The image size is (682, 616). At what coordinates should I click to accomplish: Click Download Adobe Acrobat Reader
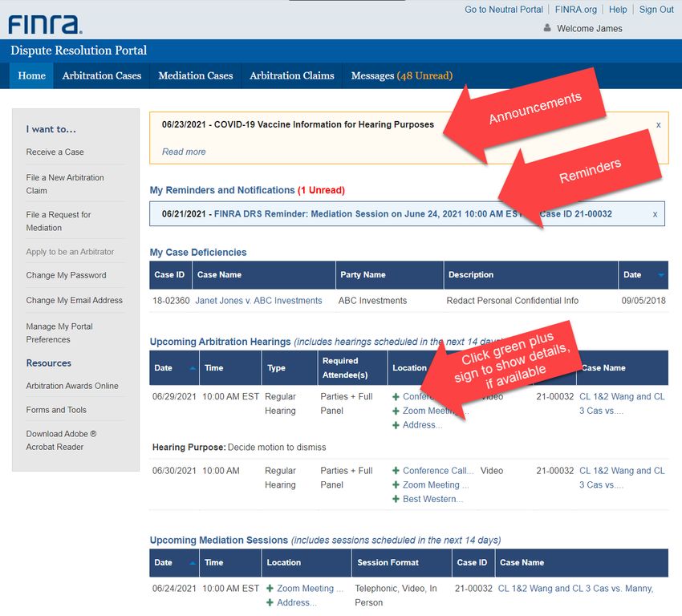coord(61,440)
